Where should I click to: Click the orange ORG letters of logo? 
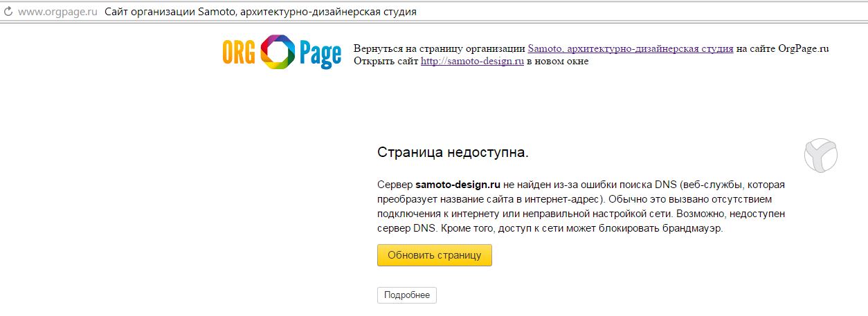(x=239, y=53)
